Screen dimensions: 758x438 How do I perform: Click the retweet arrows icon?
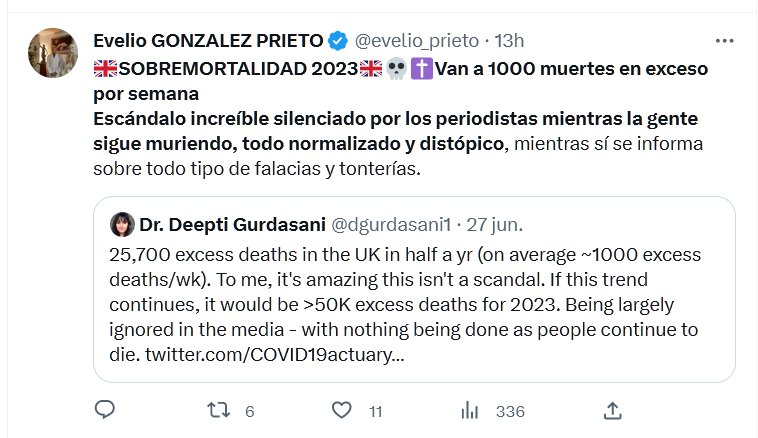[x=218, y=410]
